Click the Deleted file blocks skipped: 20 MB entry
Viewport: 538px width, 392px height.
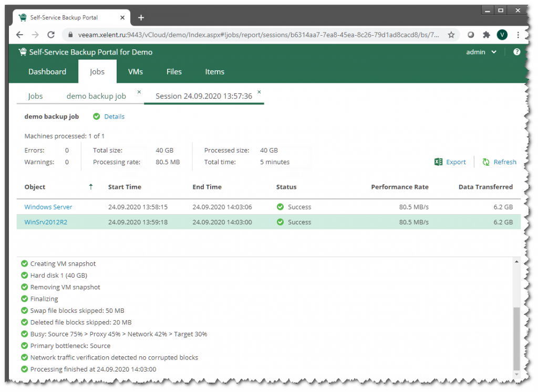81,322
